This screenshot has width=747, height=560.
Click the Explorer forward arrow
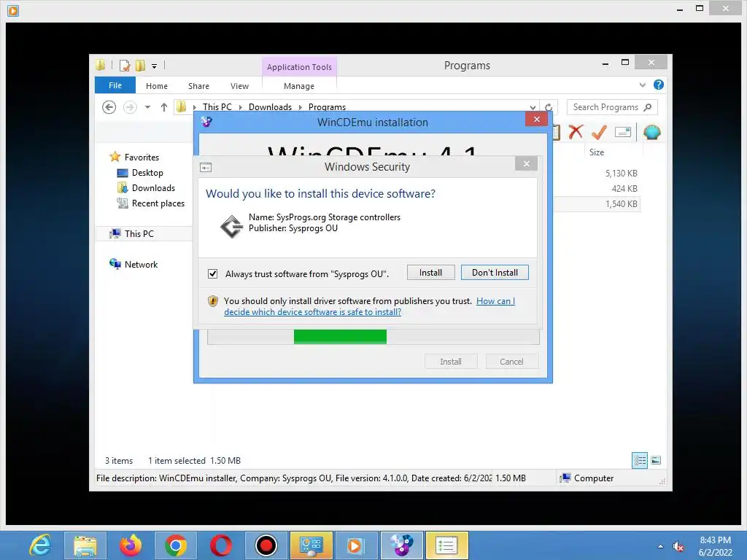(x=130, y=107)
